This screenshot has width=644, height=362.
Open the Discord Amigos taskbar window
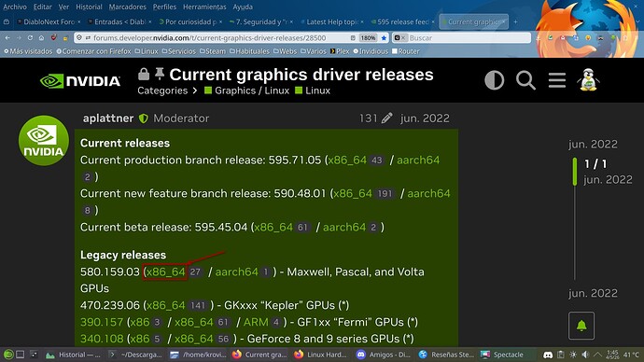[x=384, y=355]
